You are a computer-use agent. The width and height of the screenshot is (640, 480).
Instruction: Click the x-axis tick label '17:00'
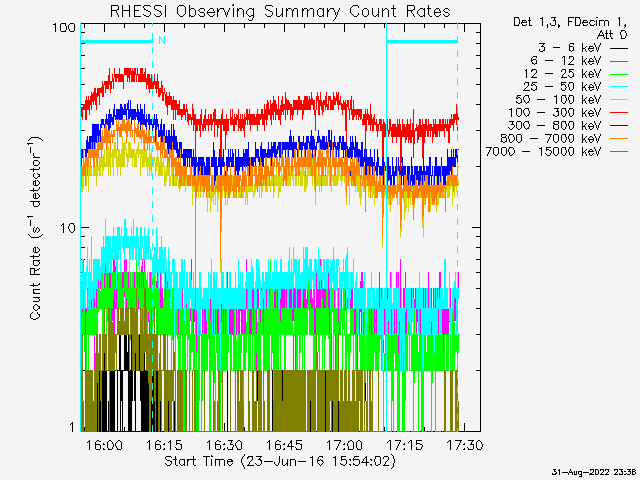tap(345, 445)
